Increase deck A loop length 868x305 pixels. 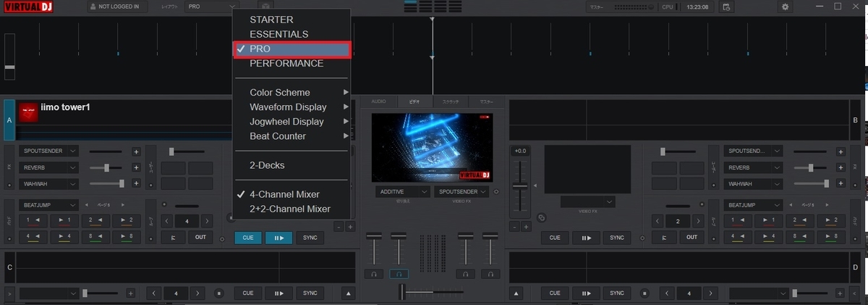click(206, 221)
